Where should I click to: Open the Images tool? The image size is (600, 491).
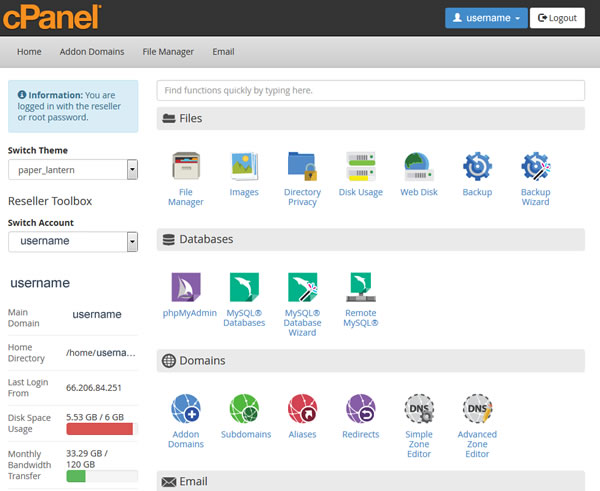[243, 167]
